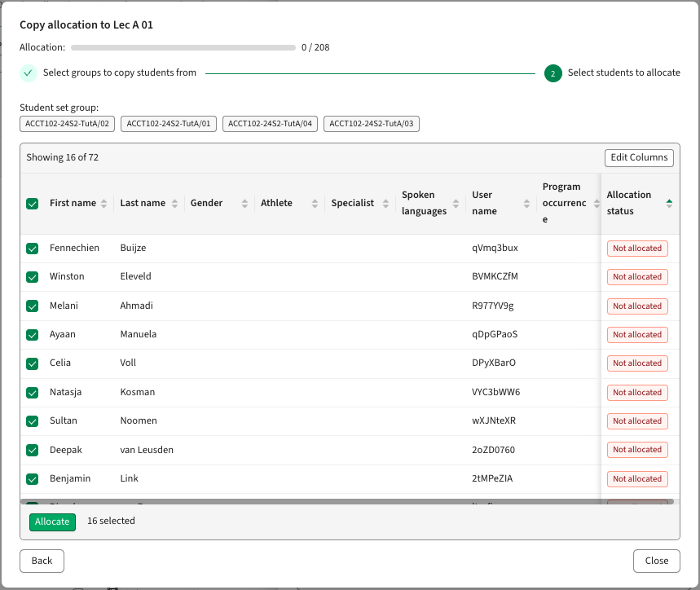Image resolution: width=700 pixels, height=590 pixels.
Task: Click 'Showing 16 of 72' text
Action: 63,157
